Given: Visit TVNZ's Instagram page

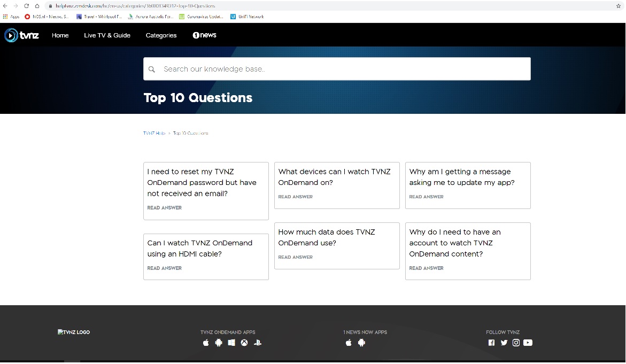Looking at the screenshot, I should point(516,343).
